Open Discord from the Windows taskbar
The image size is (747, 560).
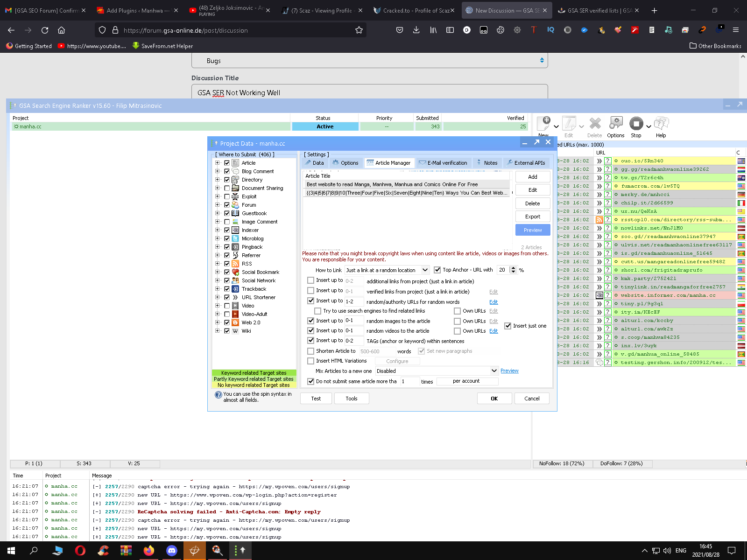coord(172,551)
